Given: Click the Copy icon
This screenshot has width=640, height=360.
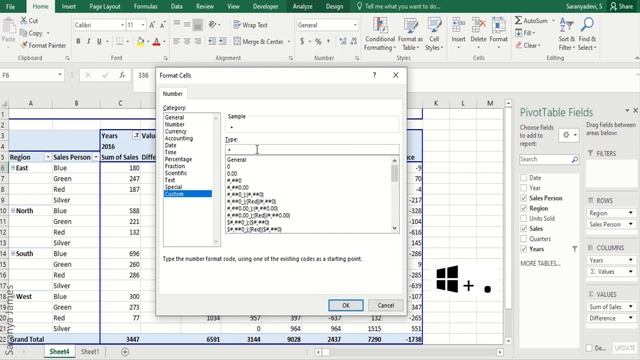Looking at the screenshot, I should point(24,33).
